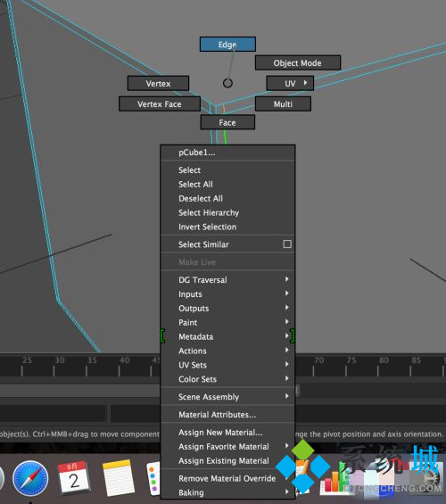Screen dimensions: 446x504
Task: Open the Scene Assembly submenu
Action: click(227, 397)
